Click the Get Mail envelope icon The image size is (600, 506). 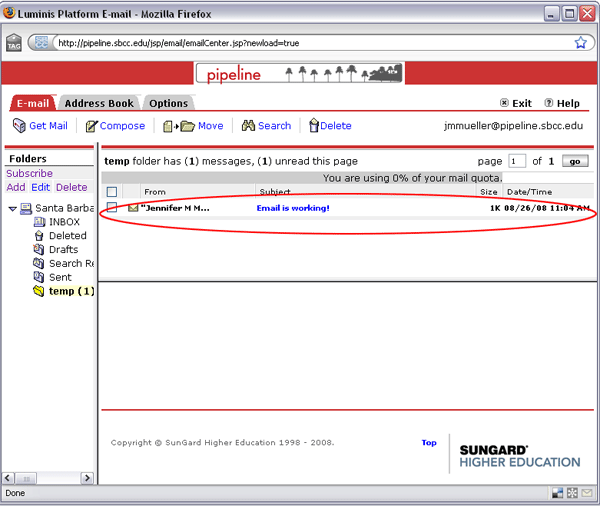click(x=19, y=126)
